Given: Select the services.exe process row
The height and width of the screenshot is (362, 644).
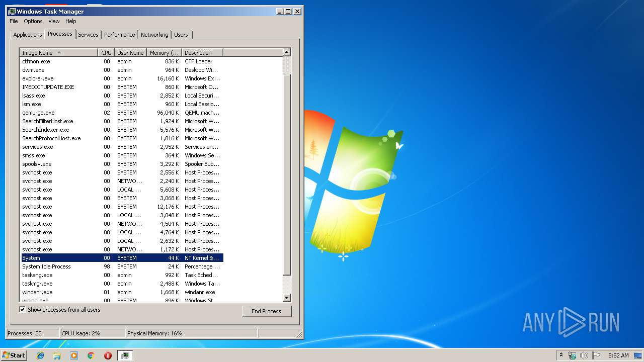Looking at the screenshot, I should [121, 147].
